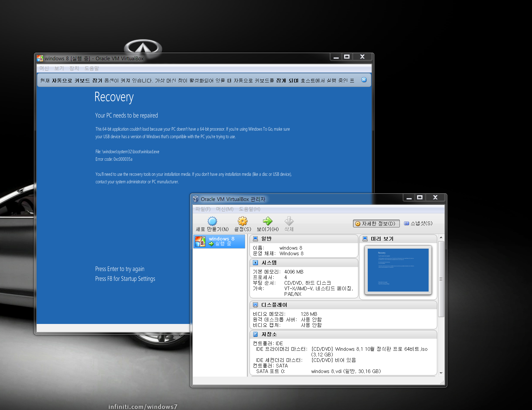Click the Details (자세한 정보) button

pos(376,223)
